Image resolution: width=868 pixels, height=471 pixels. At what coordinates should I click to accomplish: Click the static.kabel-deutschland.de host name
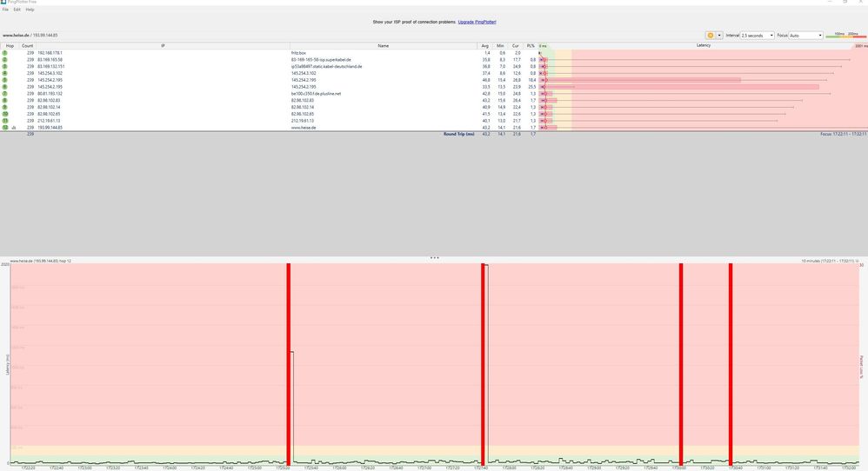point(327,66)
